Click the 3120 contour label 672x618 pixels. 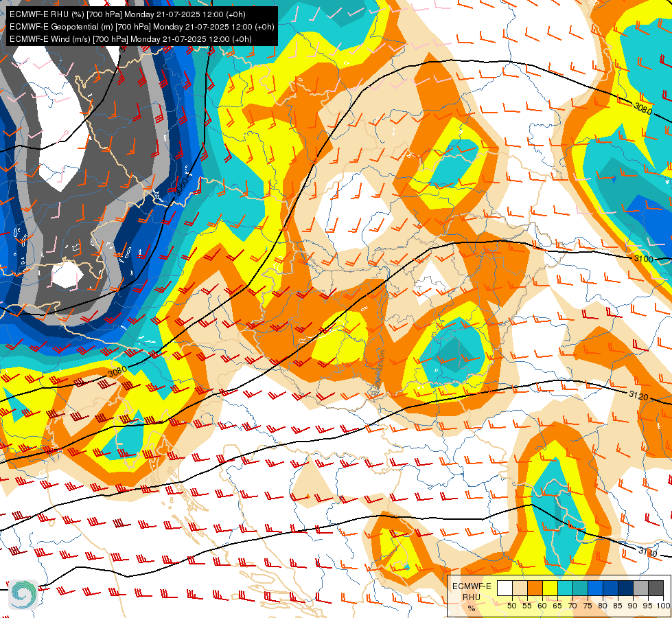pyautogui.click(x=638, y=395)
